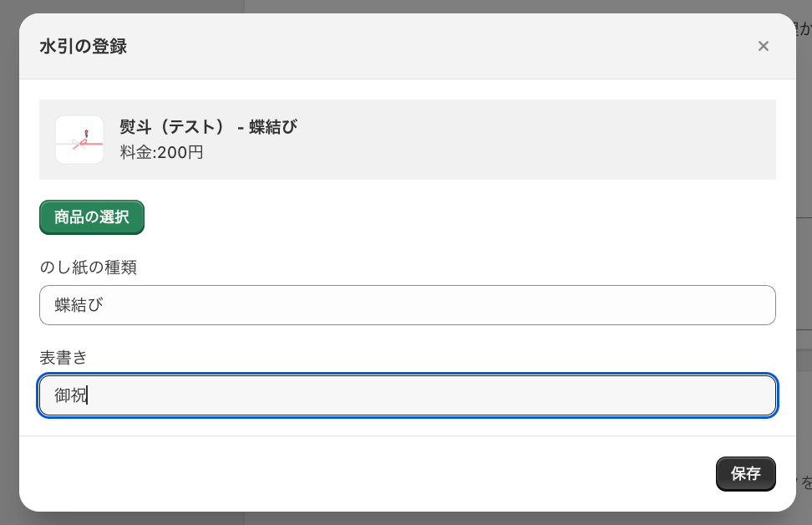This screenshot has width=812, height=525.
Task: Click the 表書き field label
Action: click(63, 358)
